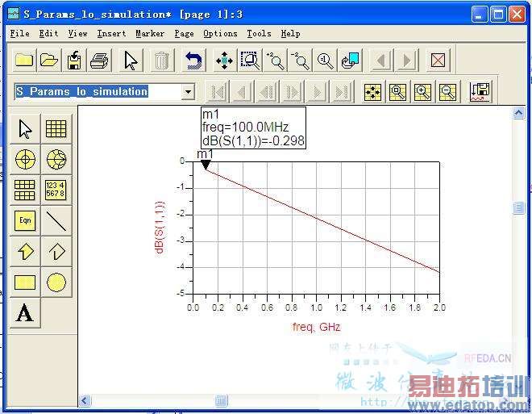The height and width of the screenshot is (414, 532).
Task: Click the plot zoom area grid icon
Action: click(397, 92)
